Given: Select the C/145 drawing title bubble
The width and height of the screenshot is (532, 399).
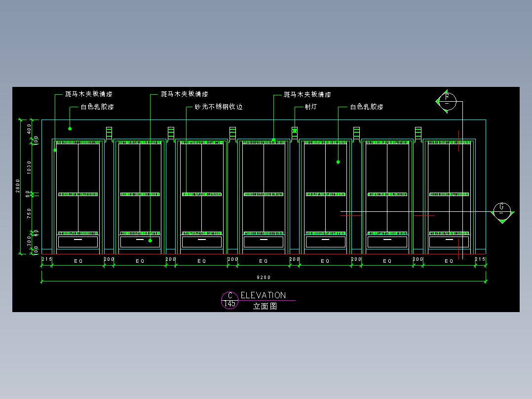Looking at the screenshot, I should click(x=229, y=300).
